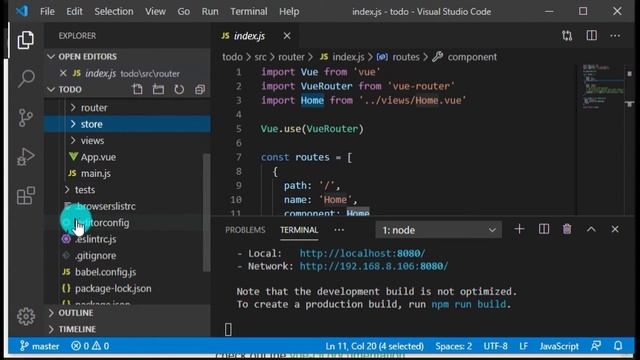Open the Selection menu
Viewport: 640px width, 360px height.
113,11
